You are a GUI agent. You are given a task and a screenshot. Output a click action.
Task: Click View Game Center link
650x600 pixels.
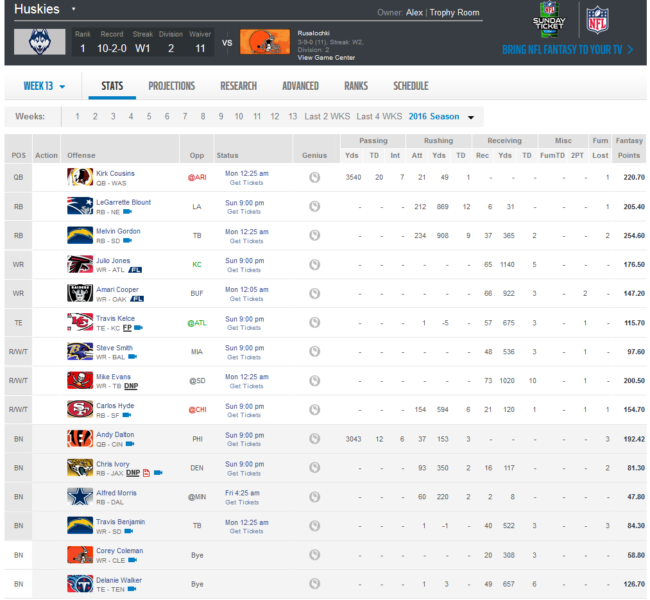coord(326,58)
